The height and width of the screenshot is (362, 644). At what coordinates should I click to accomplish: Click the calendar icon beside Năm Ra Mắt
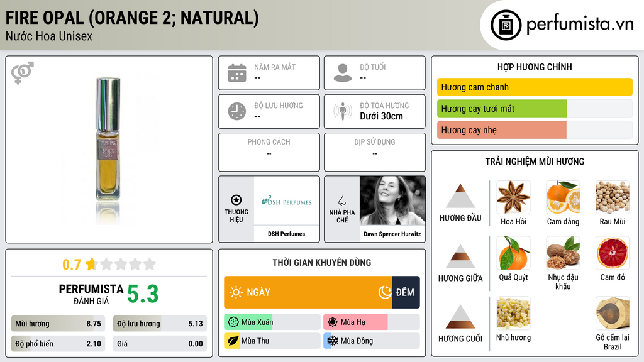[x=237, y=73]
